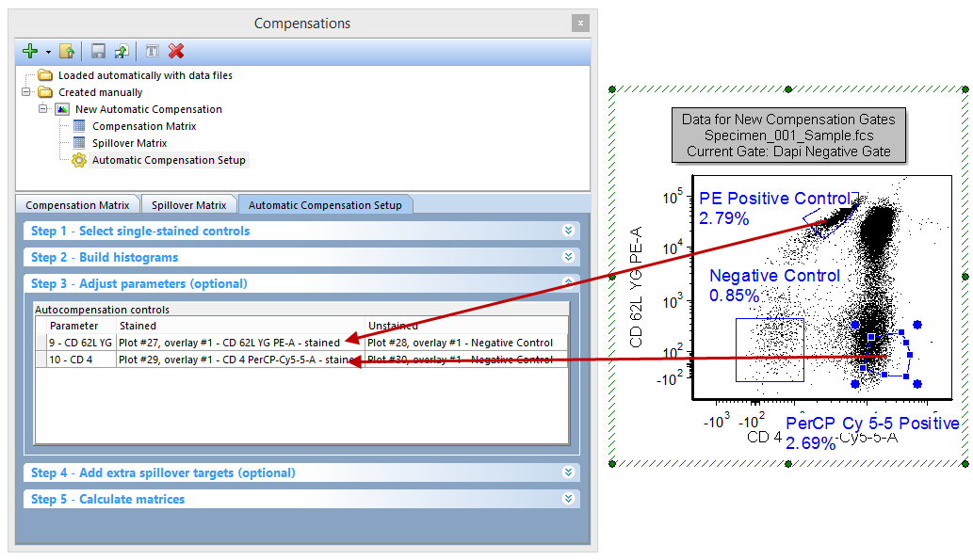This screenshot has width=973, height=560.
Task: Click the floppy disk save icon
Action: coord(98,52)
